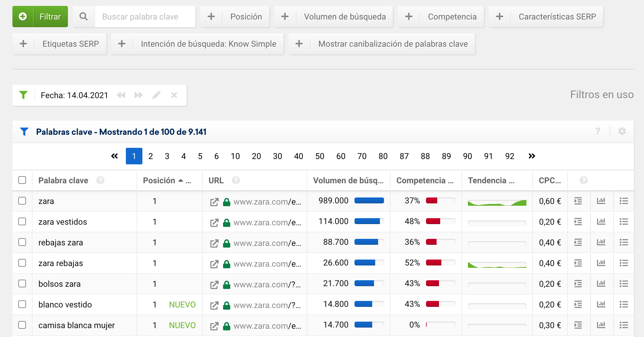Check the bolsos zara row
The image size is (644, 337).
[22, 283]
